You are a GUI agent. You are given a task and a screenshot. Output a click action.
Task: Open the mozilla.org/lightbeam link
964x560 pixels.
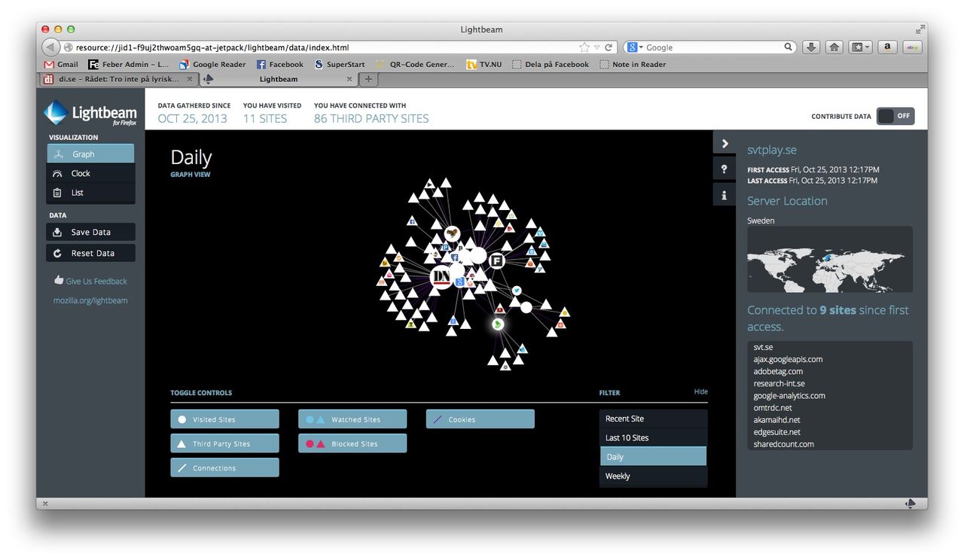point(90,300)
